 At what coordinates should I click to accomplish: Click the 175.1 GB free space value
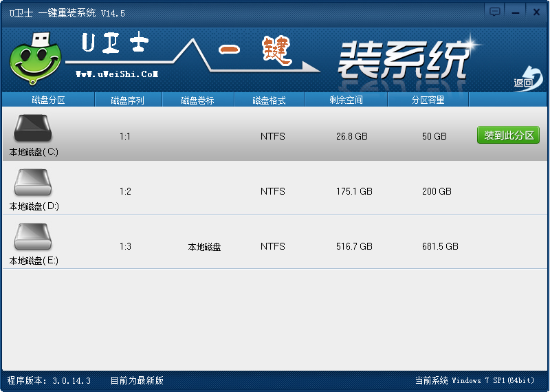point(354,191)
